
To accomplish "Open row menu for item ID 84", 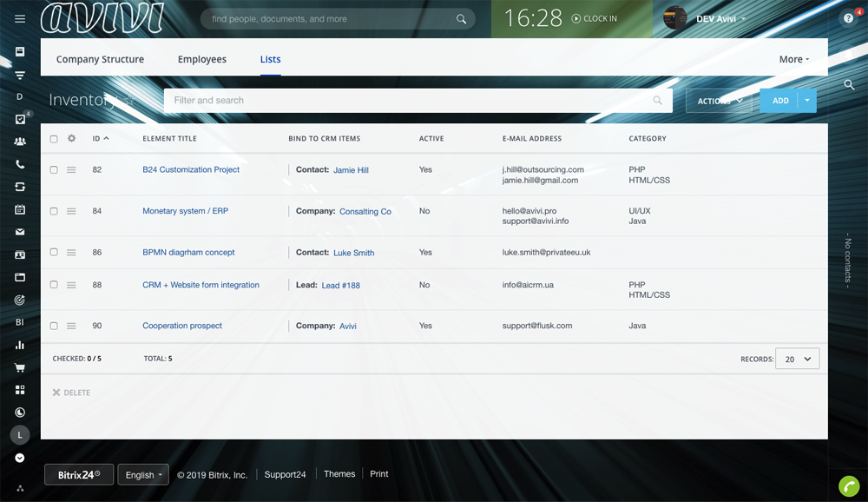I will (72, 211).
